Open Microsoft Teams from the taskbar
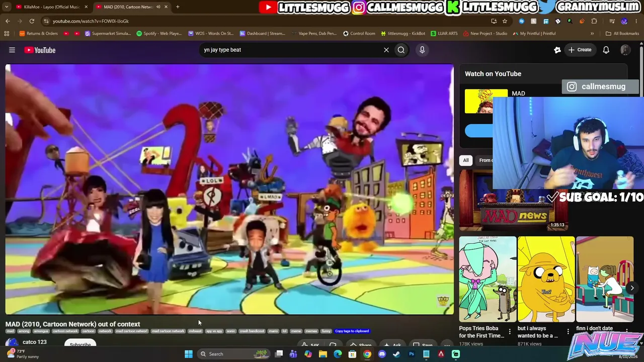 pos(293,354)
